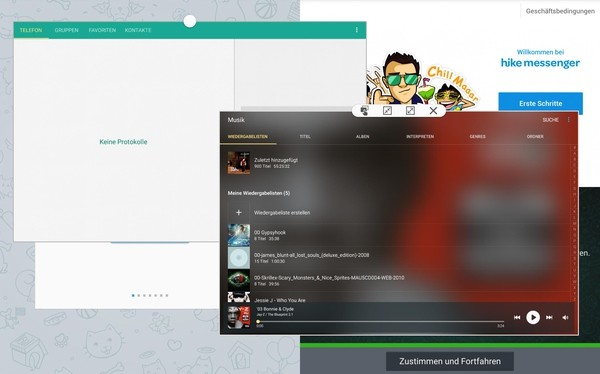Viewport: 600px width, 374px height.
Task: Click the Erste Schritte button
Action: [540, 103]
